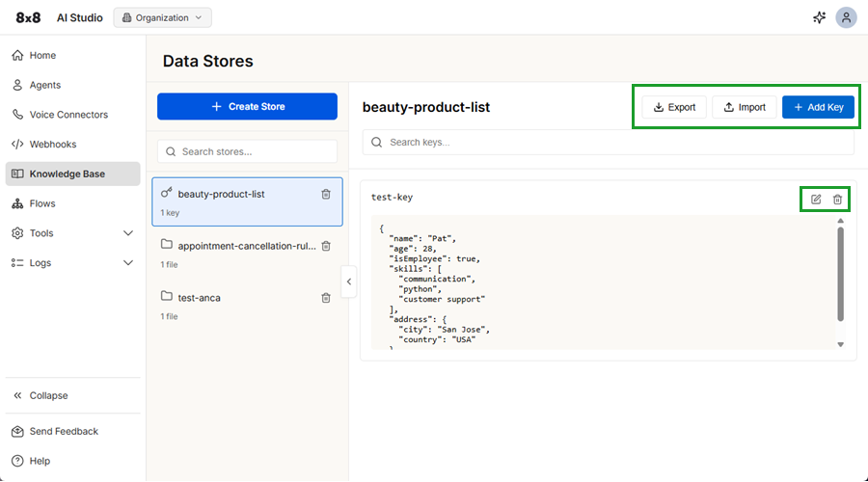Click scroll up arrow in JSON viewer
This screenshot has height=482, width=868.
840,221
